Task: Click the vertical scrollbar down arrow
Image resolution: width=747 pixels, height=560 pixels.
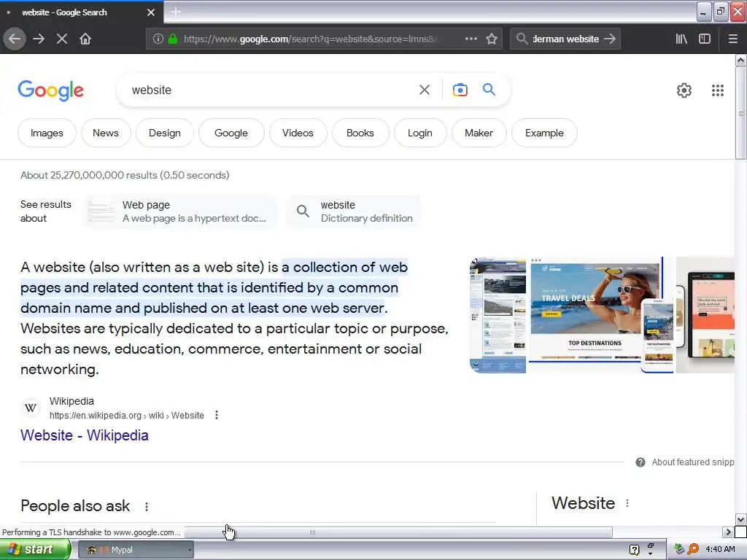Action: pyautogui.click(x=740, y=519)
